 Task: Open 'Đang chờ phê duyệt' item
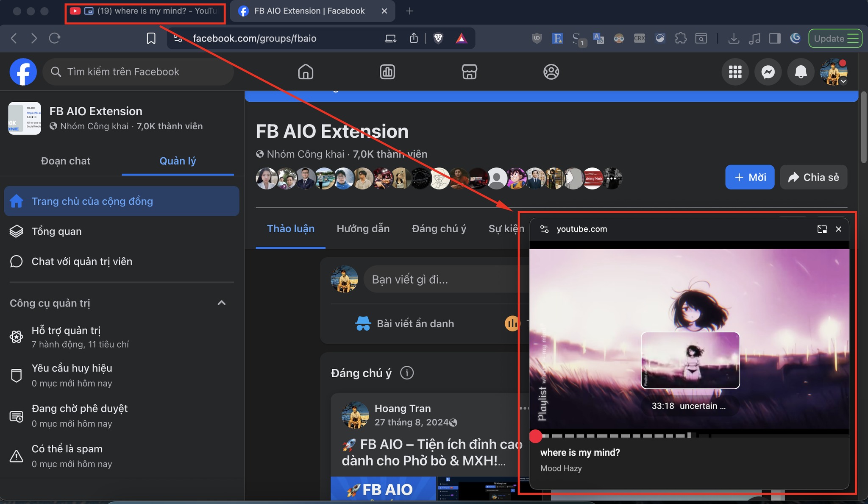coord(122,415)
